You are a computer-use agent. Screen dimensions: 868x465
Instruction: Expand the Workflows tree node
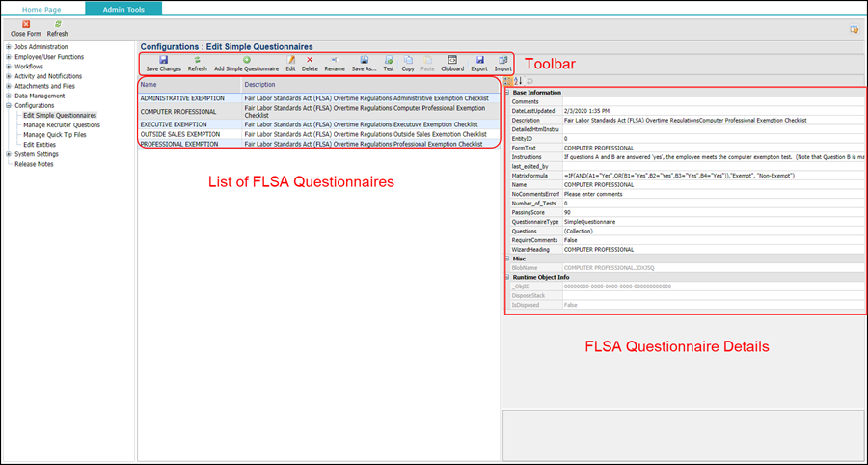tap(9, 67)
